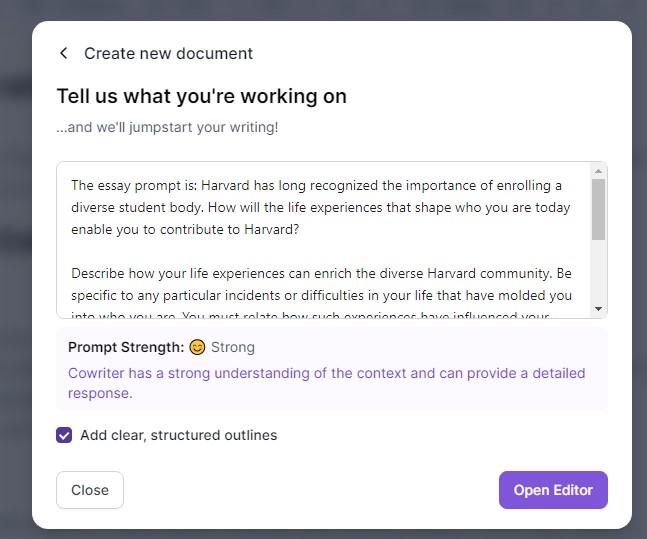Click the "Create new document" header title
Screen dimensions: 647x539
click(x=168, y=53)
